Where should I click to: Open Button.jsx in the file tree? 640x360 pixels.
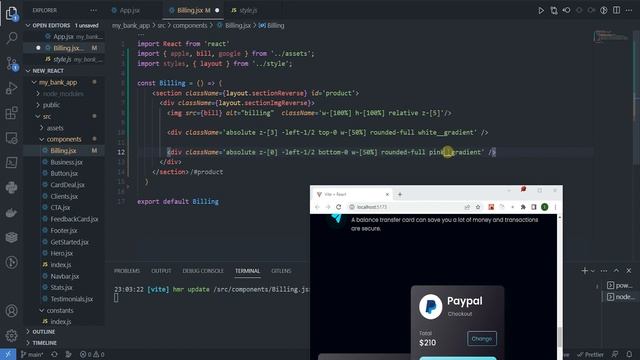(x=64, y=173)
